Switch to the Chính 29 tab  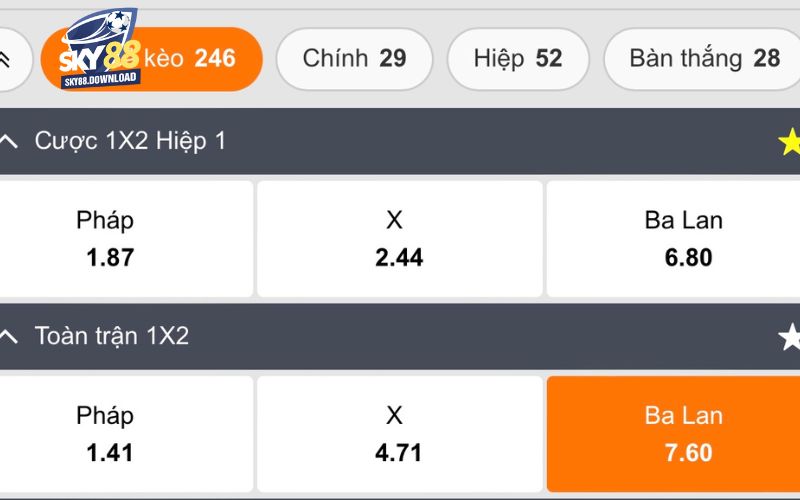pyautogui.click(x=355, y=59)
